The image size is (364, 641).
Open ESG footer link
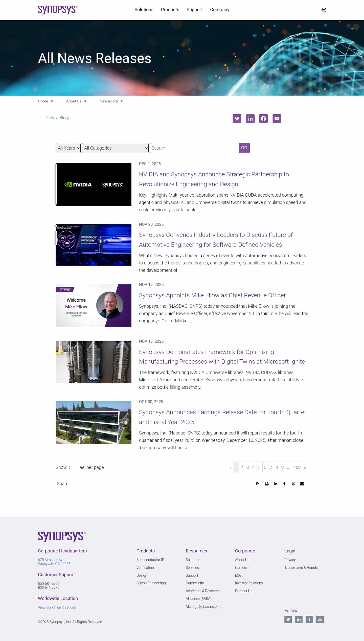(x=238, y=575)
